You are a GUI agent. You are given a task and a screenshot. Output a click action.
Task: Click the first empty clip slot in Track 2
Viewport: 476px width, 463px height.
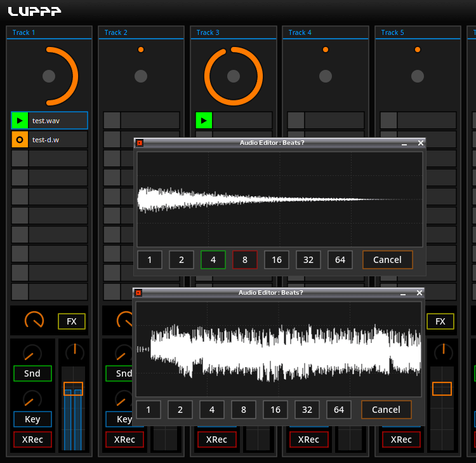(142, 121)
